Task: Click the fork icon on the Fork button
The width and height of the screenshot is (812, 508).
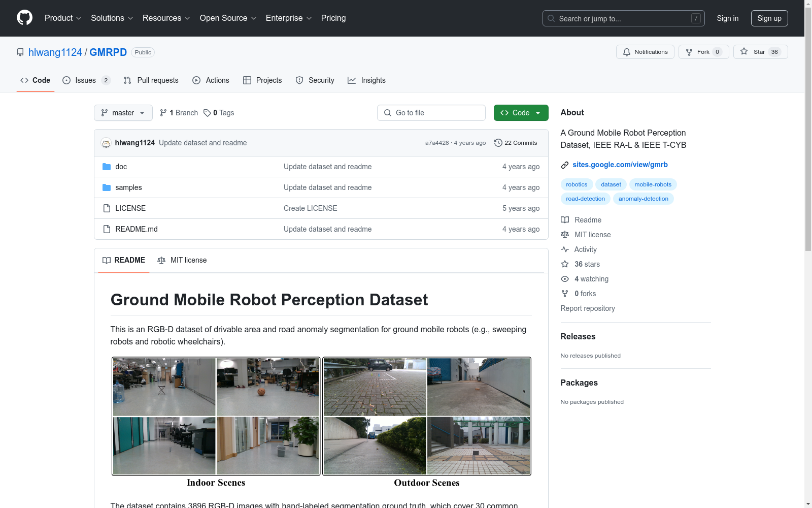Action: point(689,52)
